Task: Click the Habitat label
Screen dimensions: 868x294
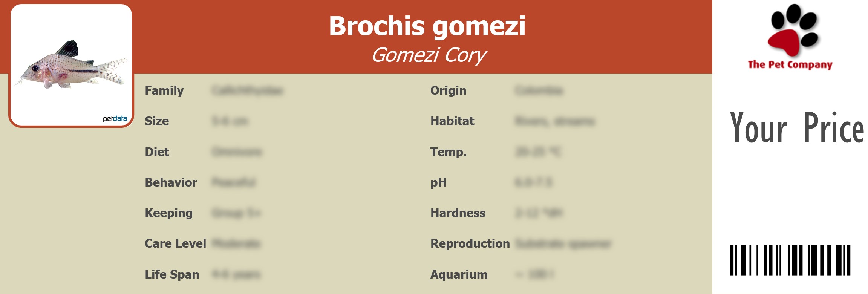Action: (x=452, y=121)
